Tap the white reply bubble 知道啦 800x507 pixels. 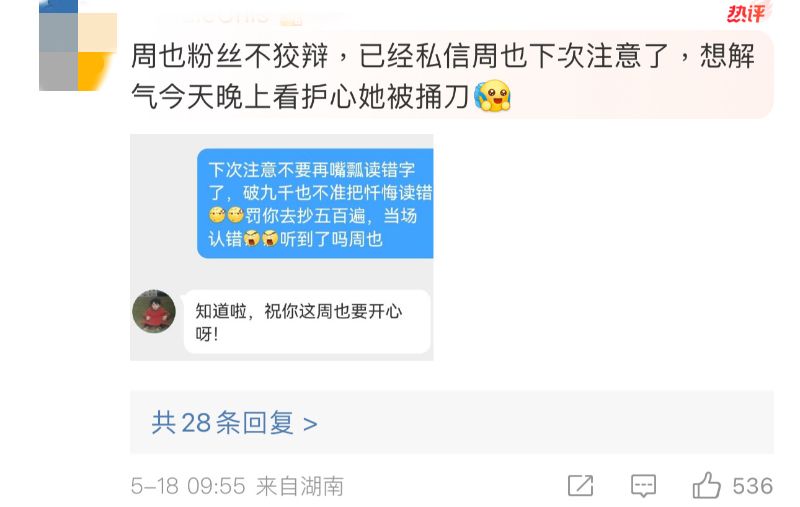pos(307,321)
